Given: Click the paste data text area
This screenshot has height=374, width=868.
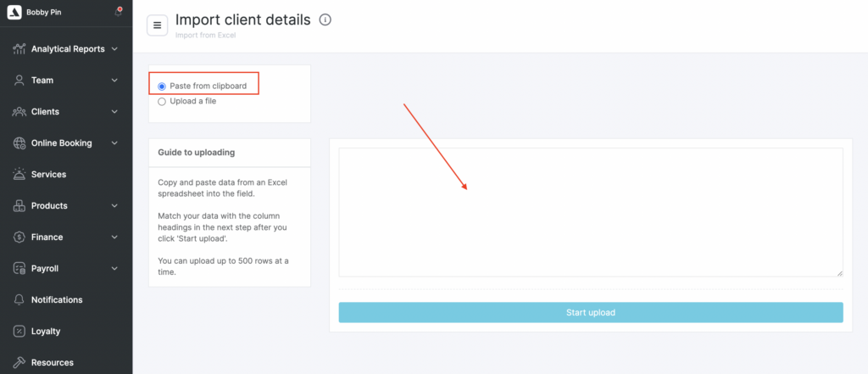Looking at the screenshot, I should tap(590, 212).
